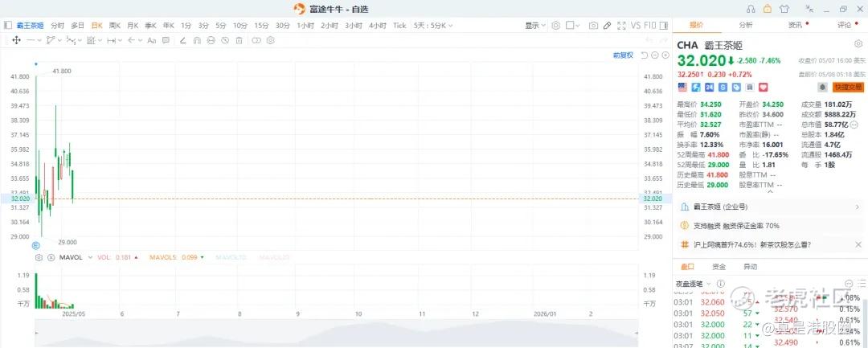Toggle left sidebar panel icon
Screen dimensions: 868x348
pyautogui.click(x=8, y=26)
